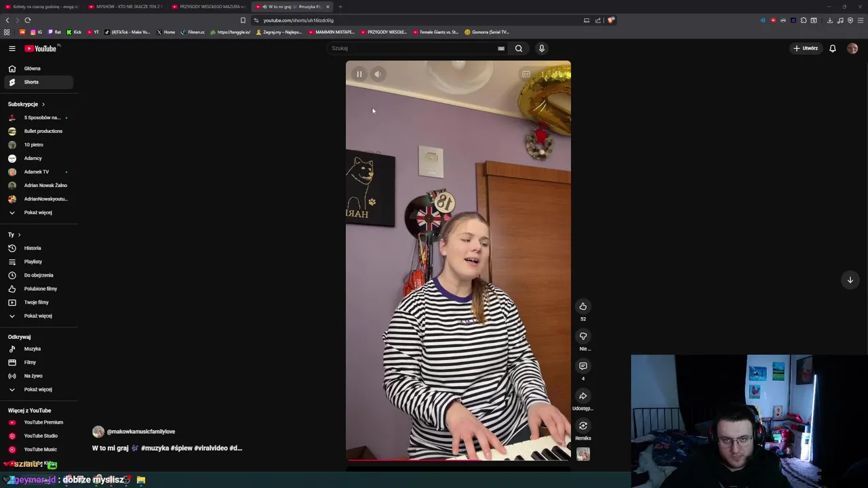Pause the Shorts video
Image resolution: width=868 pixels, height=488 pixels.
359,75
